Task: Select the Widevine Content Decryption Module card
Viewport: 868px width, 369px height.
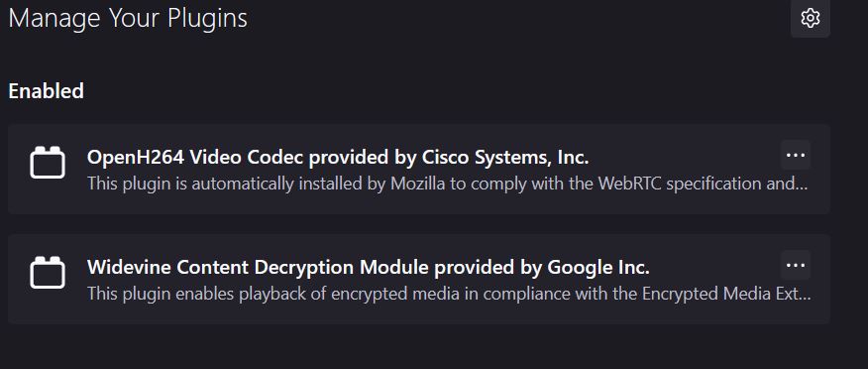Action: click(419, 279)
